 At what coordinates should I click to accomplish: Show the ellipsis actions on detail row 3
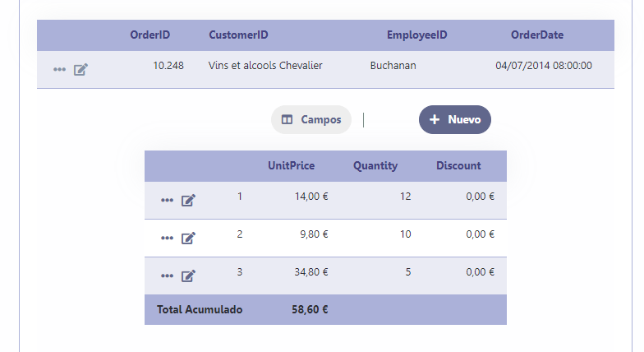(167, 276)
